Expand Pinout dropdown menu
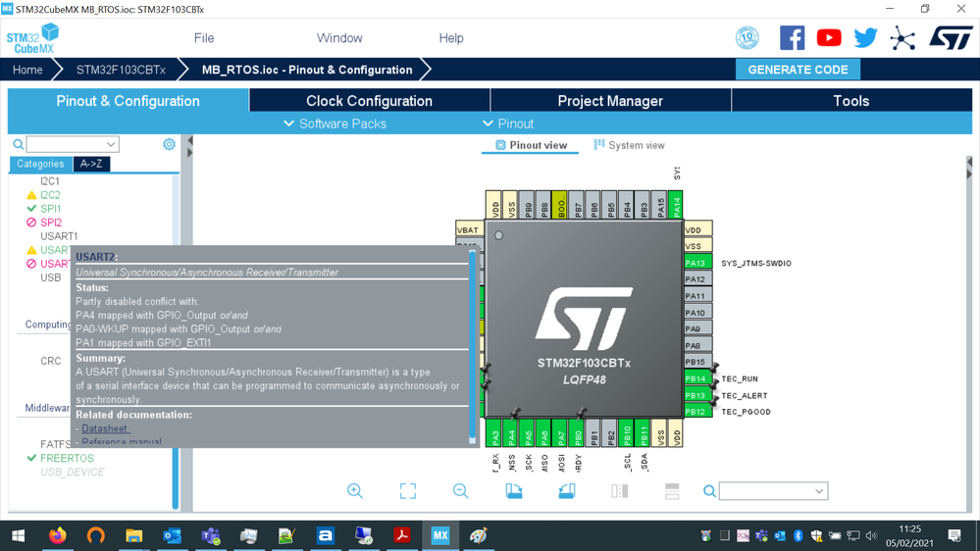Image resolution: width=980 pixels, height=551 pixels. tap(509, 124)
